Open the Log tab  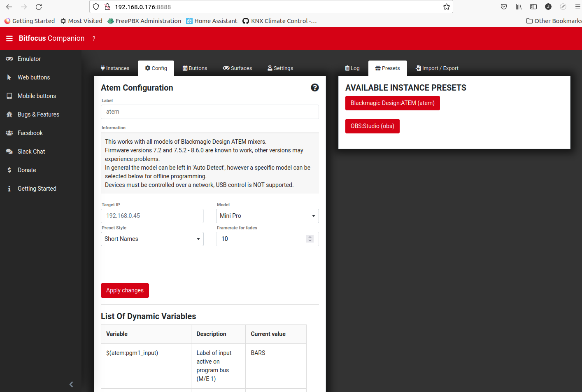(x=352, y=68)
